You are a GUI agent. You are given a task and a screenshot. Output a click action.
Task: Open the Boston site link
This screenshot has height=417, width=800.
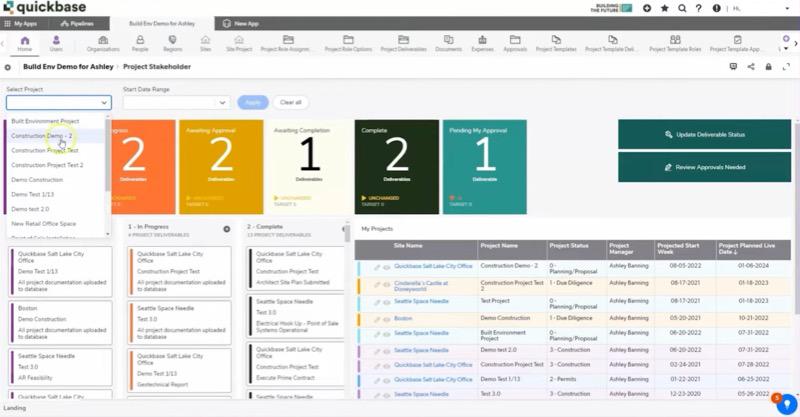(x=403, y=318)
